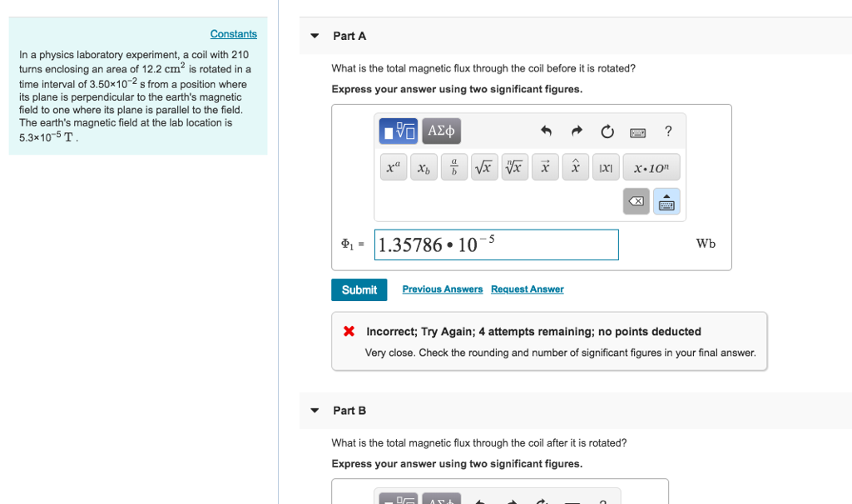Select the Φ1 answer input field
This screenshot has height=504, width=852.
point(496,245)
